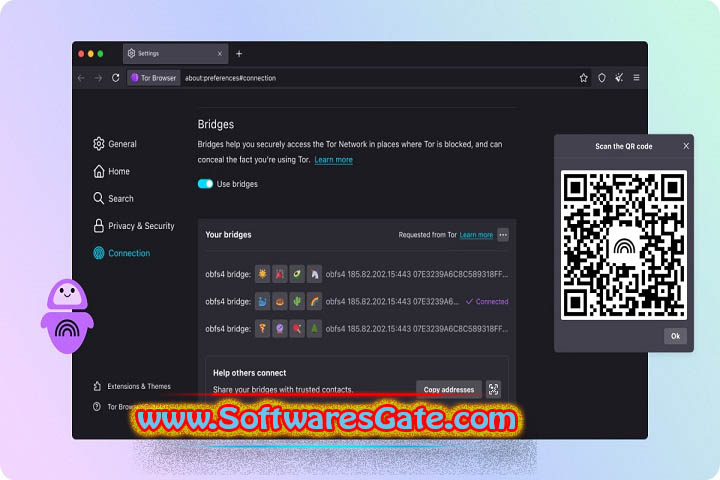
Task: Click the rainbow emoji on connected bridge
Action: coord(314,302)
